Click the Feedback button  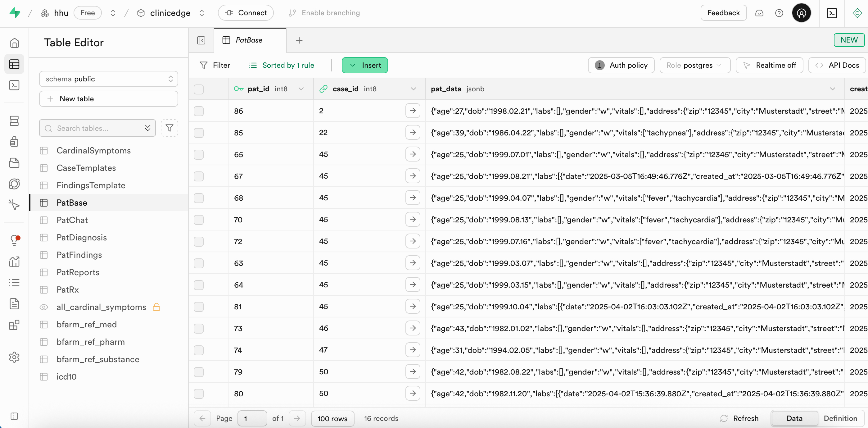pyautogui.click(x=723, y=13)
